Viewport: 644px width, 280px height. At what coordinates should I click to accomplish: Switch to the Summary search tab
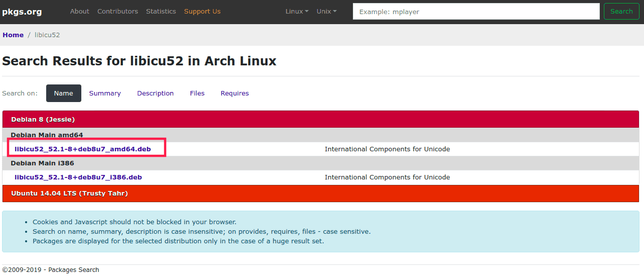105,94
